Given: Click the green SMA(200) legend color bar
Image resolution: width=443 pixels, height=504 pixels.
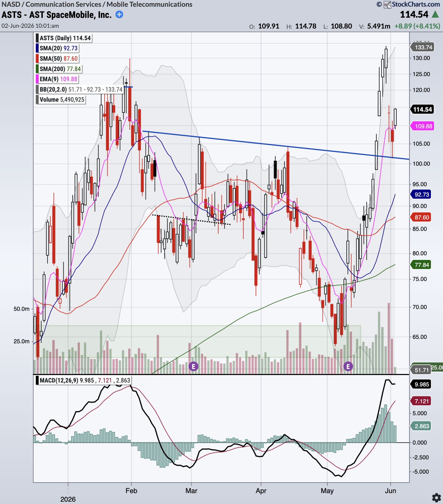Looking at the screenshot, I should coord(37,69).
